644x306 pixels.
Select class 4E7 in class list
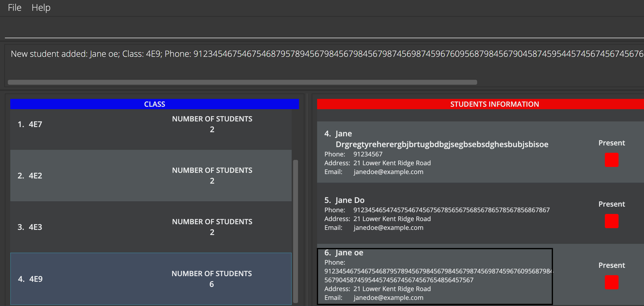150,124
